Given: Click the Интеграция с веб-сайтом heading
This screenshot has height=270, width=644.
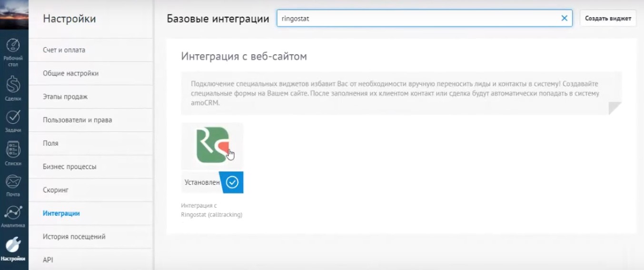Looking at the screenshot, I should (x=244, y=56).
